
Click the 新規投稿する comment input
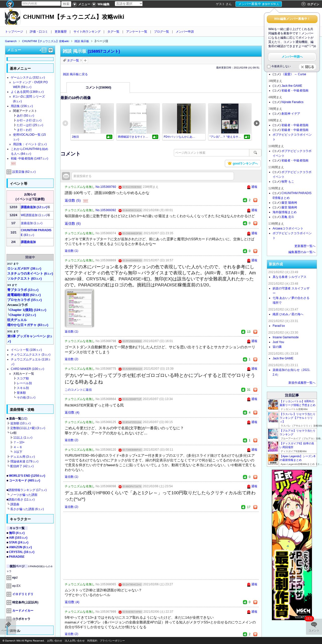tap(152, 176)
